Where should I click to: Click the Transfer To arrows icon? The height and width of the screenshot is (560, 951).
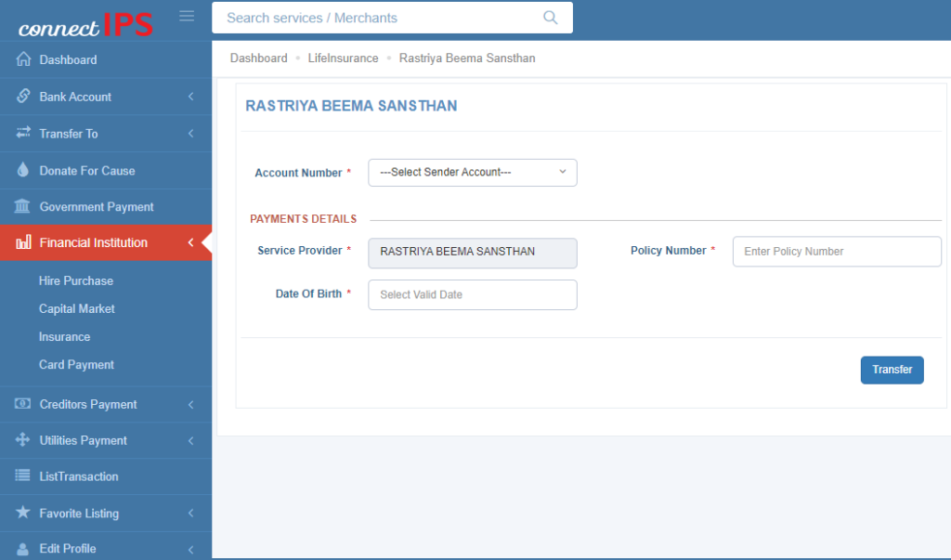pos(23,132)
